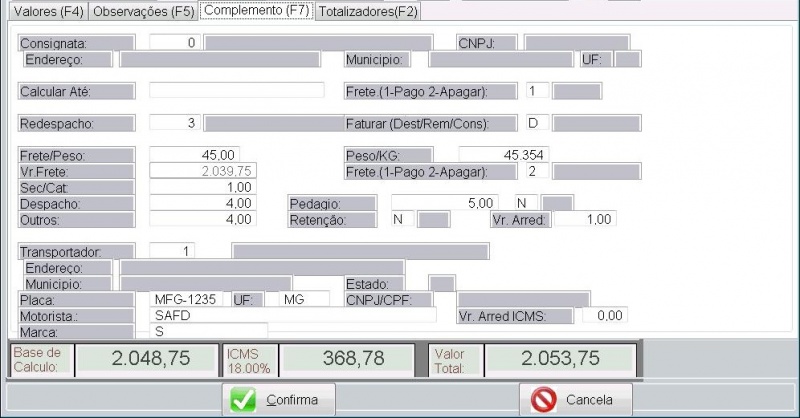Click the Faturar (Dest/Rem/Cons) field
Screen dimensions: 800x418
(x=538, y=123)
